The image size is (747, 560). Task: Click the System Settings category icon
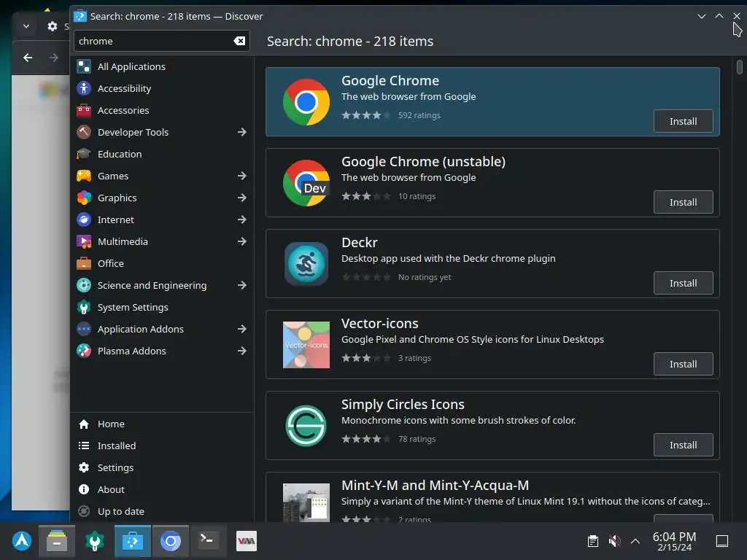click(x=84, y=308)
